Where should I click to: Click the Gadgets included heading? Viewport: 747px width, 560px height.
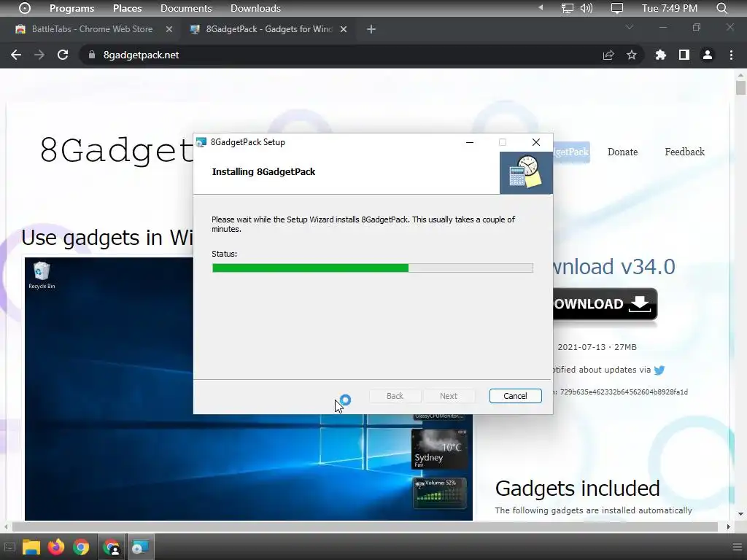coord(578,489)
